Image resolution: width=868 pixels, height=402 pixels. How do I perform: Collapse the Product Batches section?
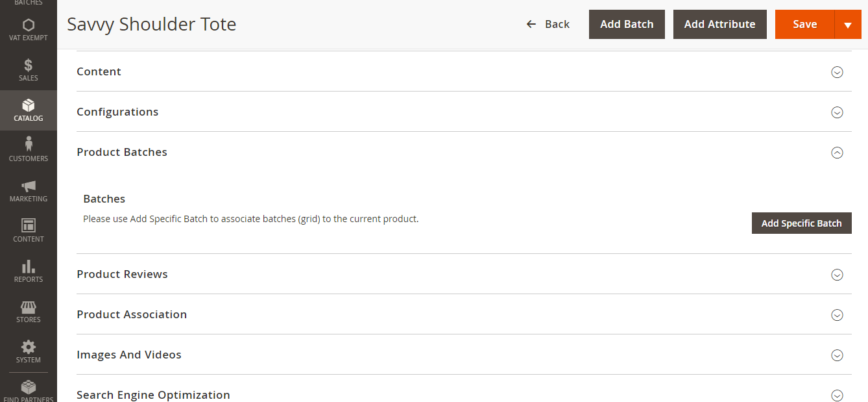(x=837, y=153)
